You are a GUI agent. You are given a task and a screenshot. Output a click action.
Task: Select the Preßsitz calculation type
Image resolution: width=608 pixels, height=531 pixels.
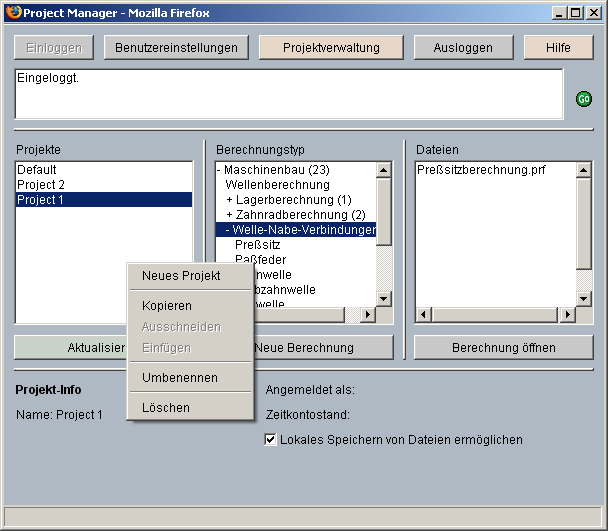pyautogui.click(x=258, y=245)
